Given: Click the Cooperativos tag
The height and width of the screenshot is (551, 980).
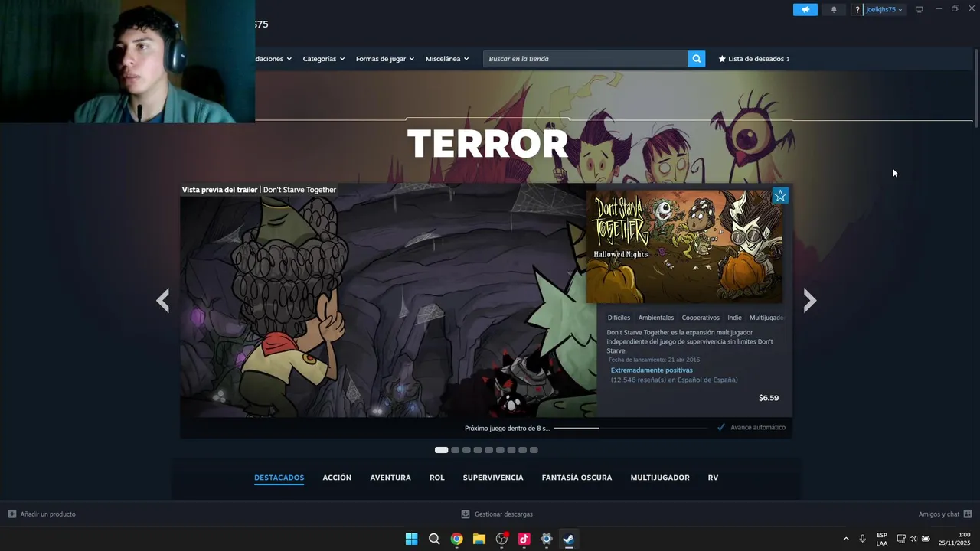Looking at the screenshot, I should click(701, 318).
